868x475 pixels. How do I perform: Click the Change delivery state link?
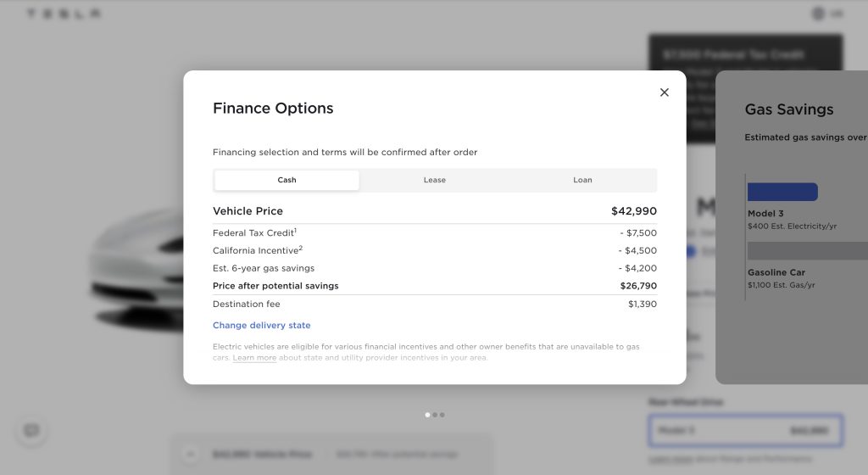pos(261,326)
